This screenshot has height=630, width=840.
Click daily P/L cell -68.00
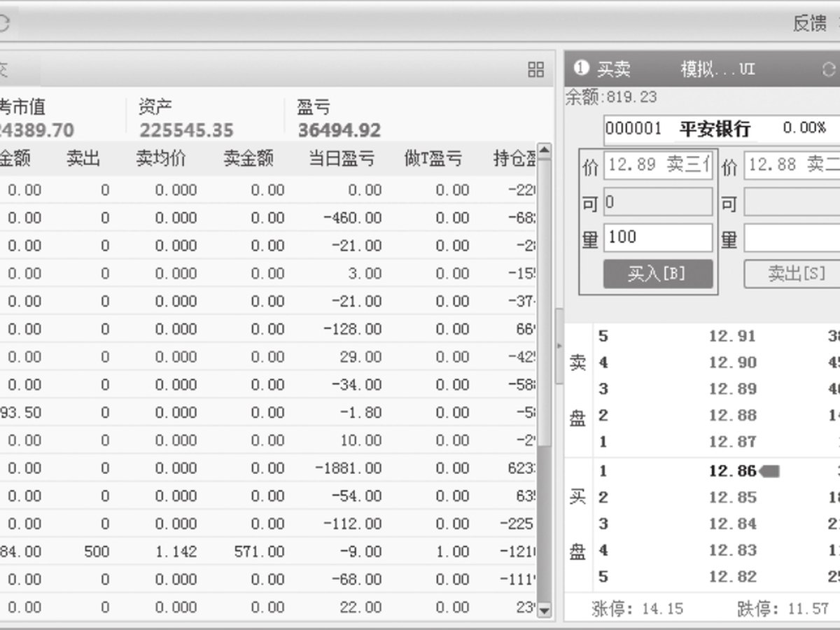[x=357, y=580]
